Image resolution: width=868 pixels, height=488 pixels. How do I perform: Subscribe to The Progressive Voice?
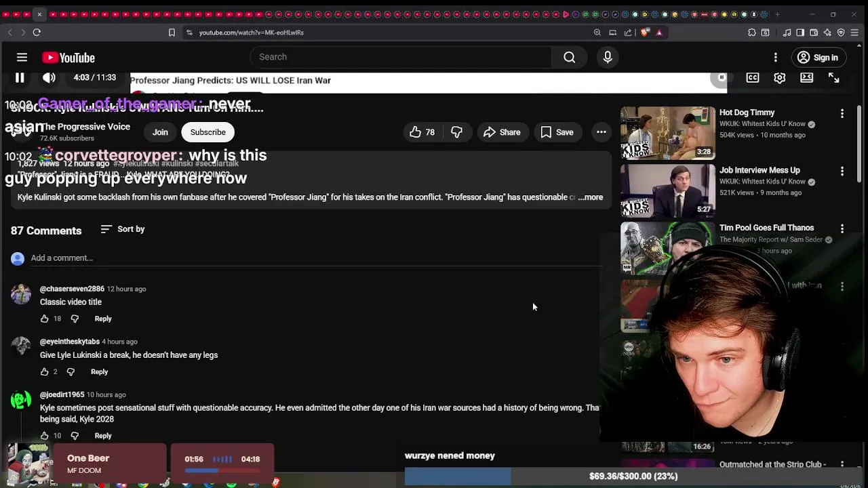point(208,132)
